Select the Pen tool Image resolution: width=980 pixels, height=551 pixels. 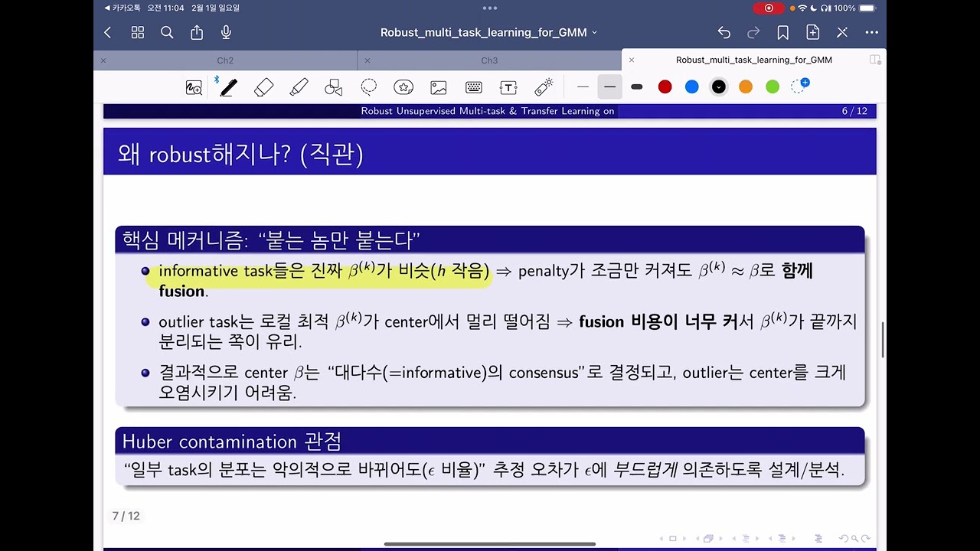pos(227,87)
